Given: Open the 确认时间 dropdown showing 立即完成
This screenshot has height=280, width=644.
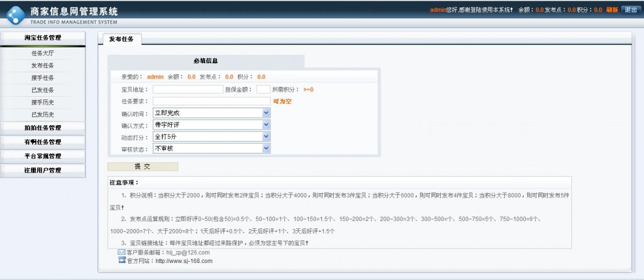Looking at the screenshot, I should 211,113.
